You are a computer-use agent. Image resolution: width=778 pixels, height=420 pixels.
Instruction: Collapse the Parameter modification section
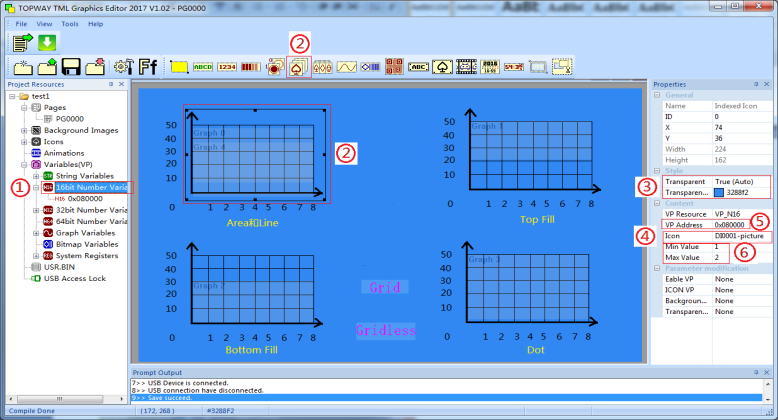657,269
